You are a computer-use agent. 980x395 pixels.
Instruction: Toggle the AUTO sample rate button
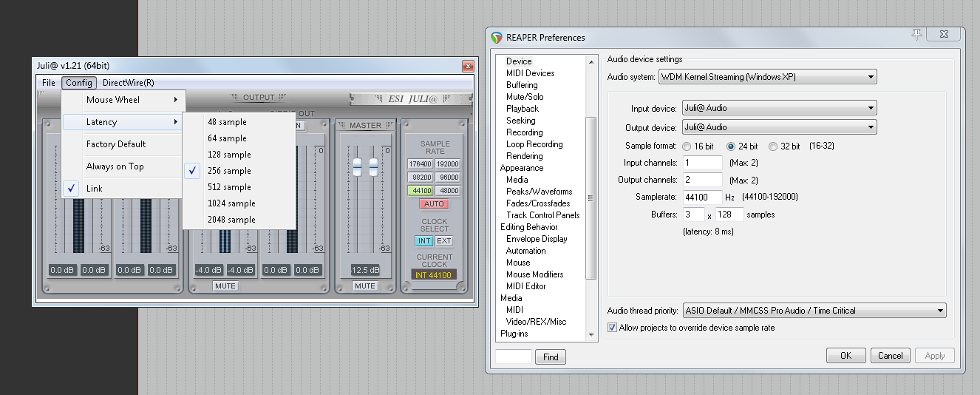pyautogui.click(x=434, y=204)
